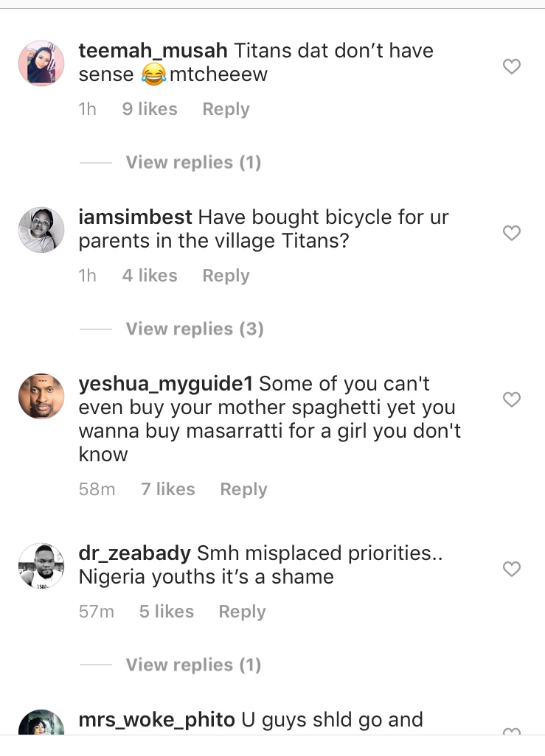
Task: Visit the iamsimbest username profile
Action: pos(135,217)
